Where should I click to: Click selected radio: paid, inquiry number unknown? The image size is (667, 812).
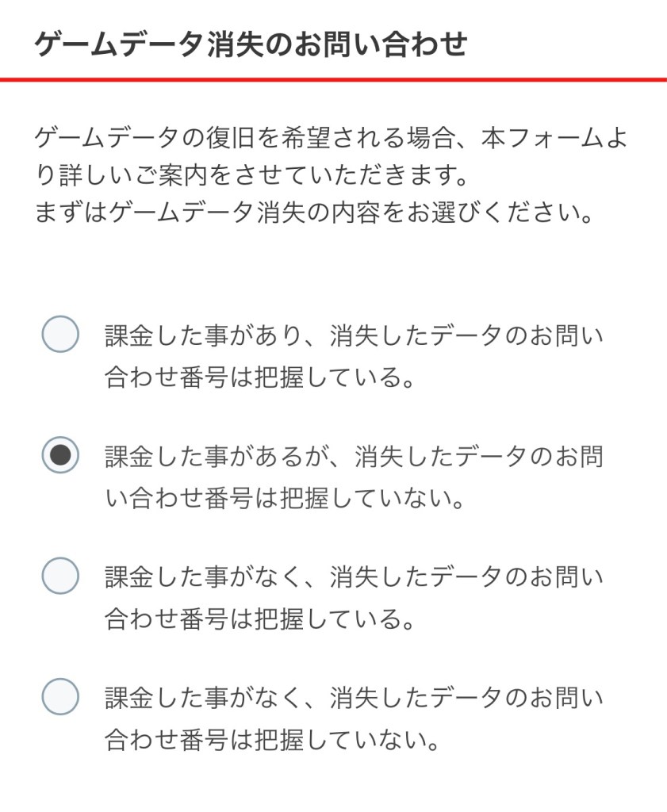click(60, 455)
